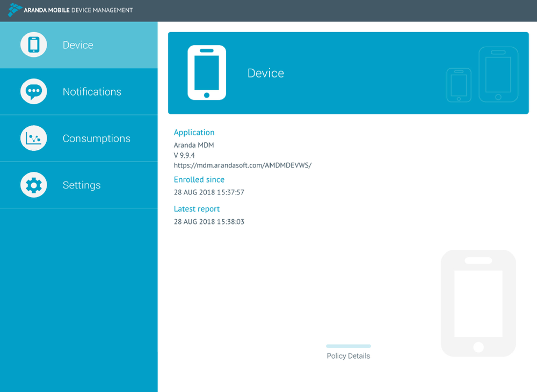
Task: Open the Device menu item
Action: (x=79, y=45)
